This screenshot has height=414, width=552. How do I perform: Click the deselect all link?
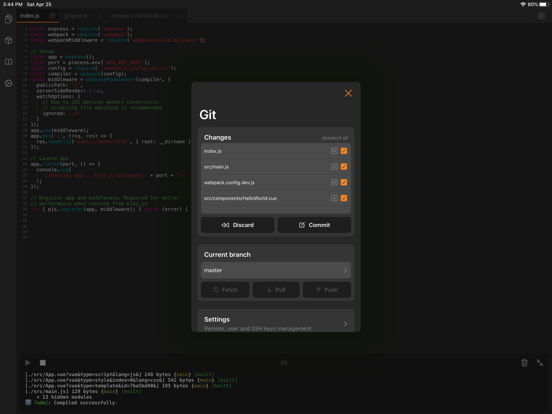click(334, 138)
